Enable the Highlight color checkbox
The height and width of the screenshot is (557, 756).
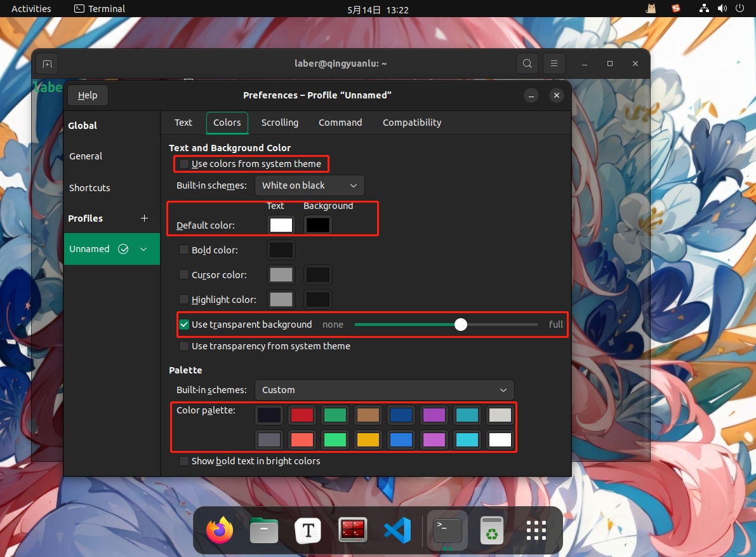[183, 300]
